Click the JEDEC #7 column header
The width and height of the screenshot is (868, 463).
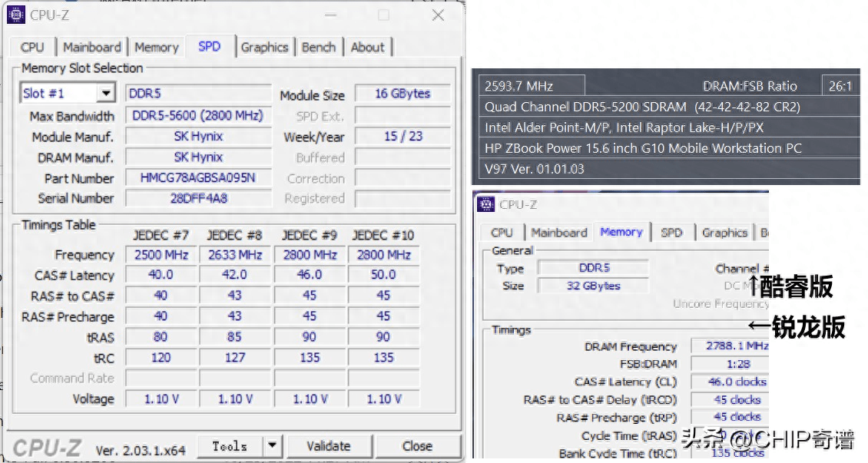161,235
